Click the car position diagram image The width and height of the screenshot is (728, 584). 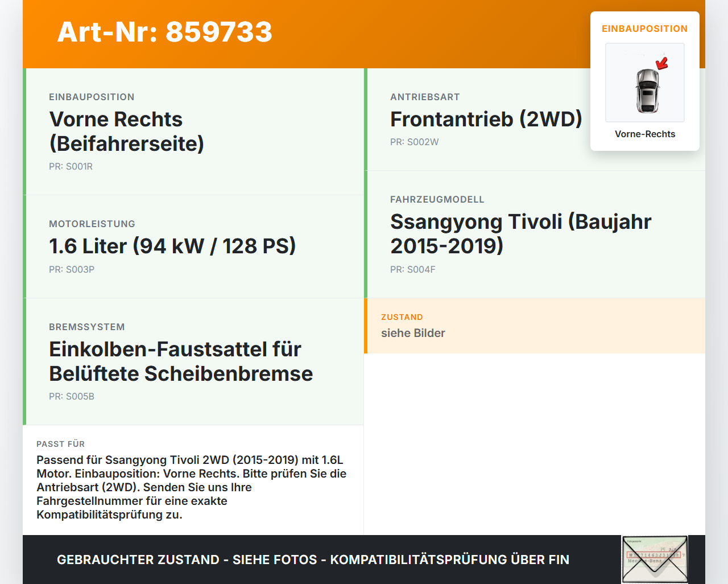coord(645,83)
